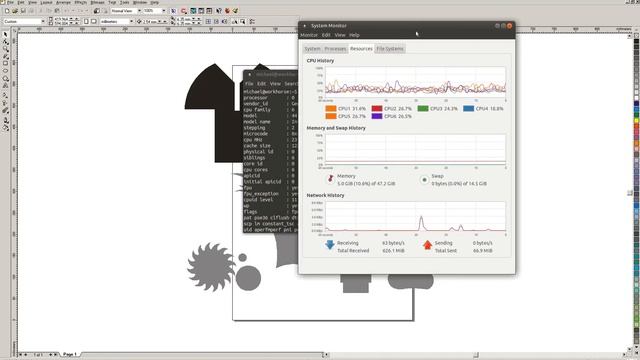Select the Basic Shapes tool in toolbox

coord(6,85)
